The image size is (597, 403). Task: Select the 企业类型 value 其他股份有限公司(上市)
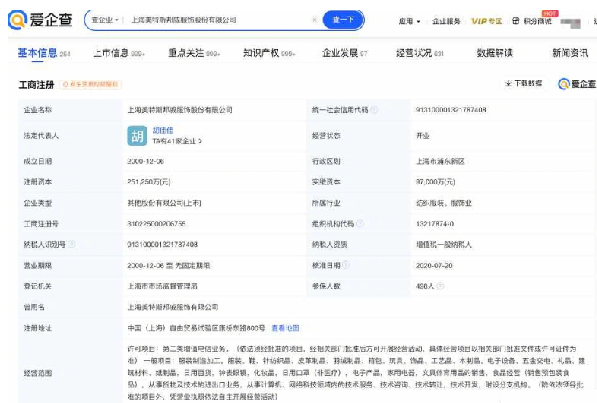[x=164, y=203]
